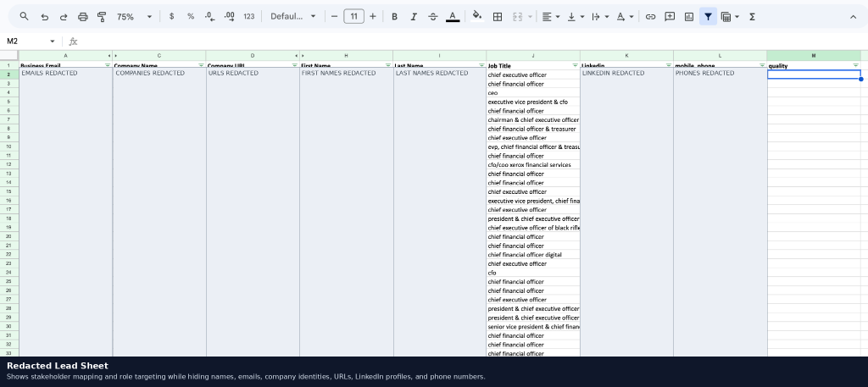Open filter on quality header
The width and height of the screenshot is (868, 387).
click(856, 65)
